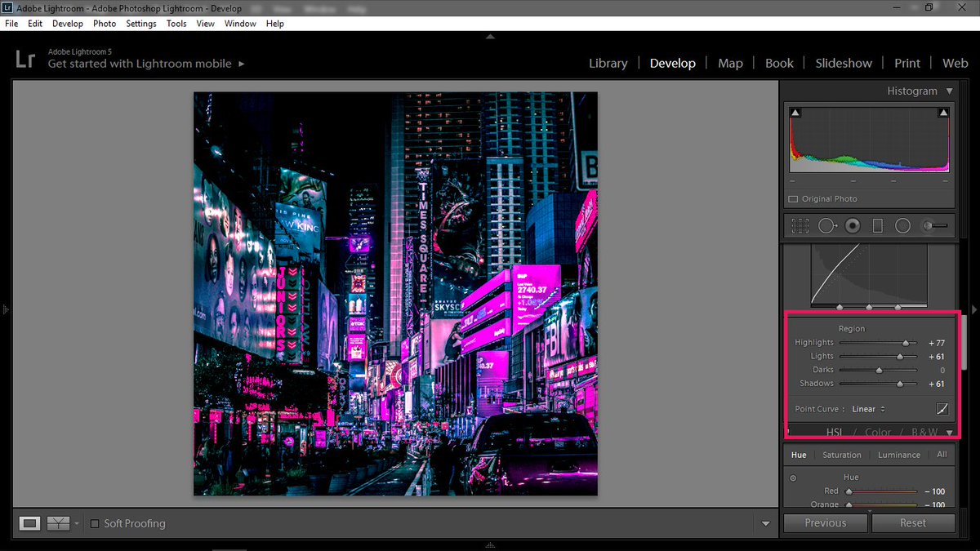The width and height of the screenshot is (980, 551).
Task: Open the Photo menu
Action: click(105, 24)
